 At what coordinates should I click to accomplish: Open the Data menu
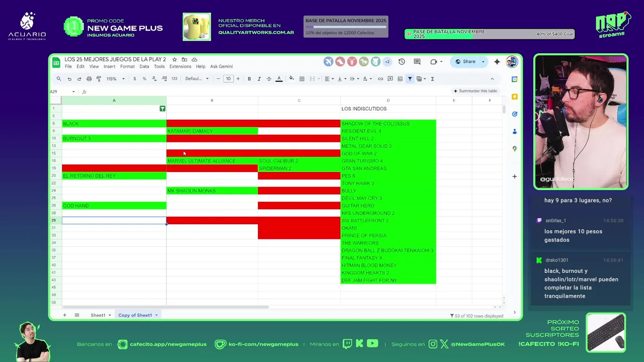[x=144, y=66]
